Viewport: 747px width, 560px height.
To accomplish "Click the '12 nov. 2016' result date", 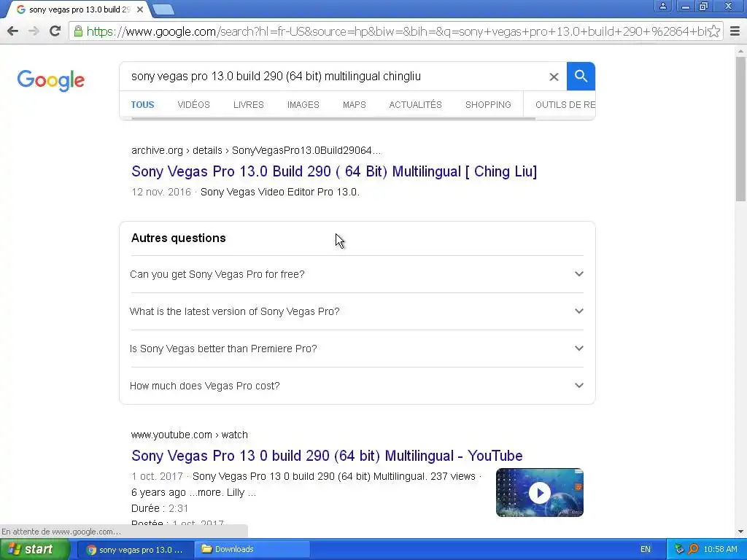I will [161, 192].
